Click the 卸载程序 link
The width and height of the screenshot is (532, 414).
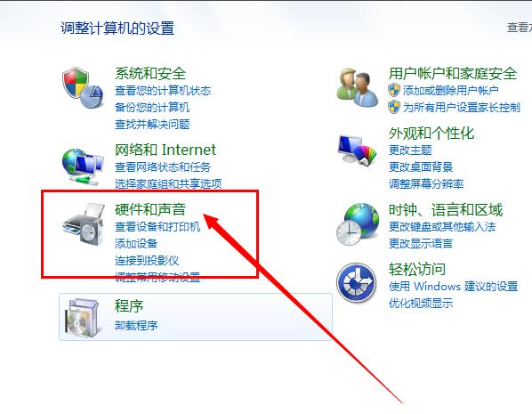[x=136, y=325]
